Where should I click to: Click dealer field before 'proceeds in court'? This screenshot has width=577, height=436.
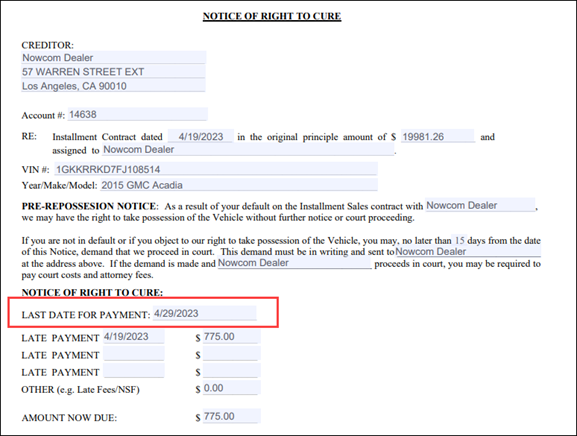pyautogui.click(x=294, y=263)
